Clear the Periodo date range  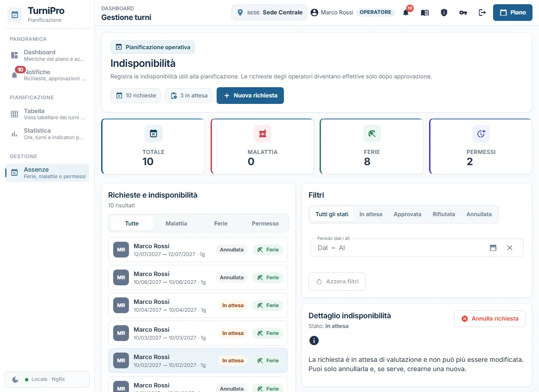pos(510,248)
